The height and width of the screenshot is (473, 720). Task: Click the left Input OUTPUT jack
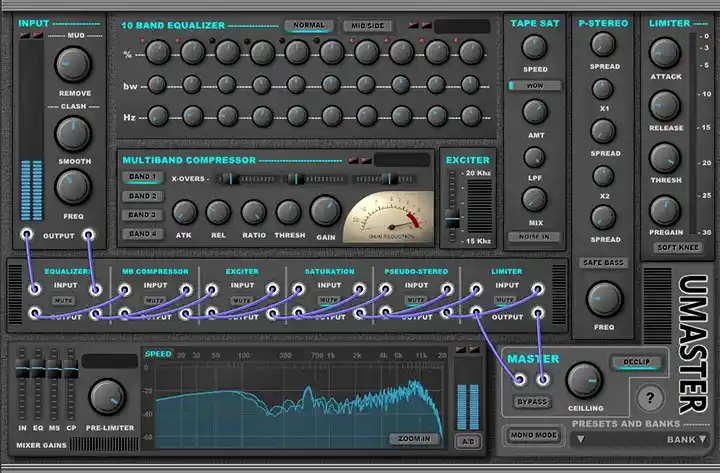pyautogui.click(x=27, y=235)
